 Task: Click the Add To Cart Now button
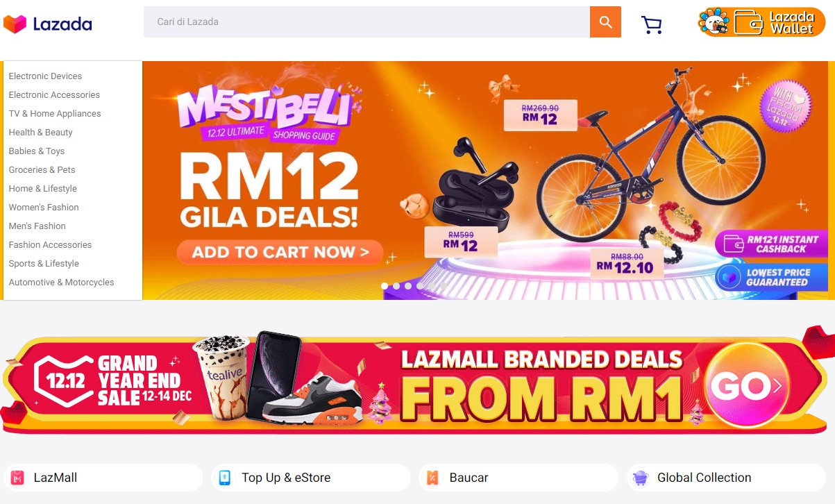280,253
